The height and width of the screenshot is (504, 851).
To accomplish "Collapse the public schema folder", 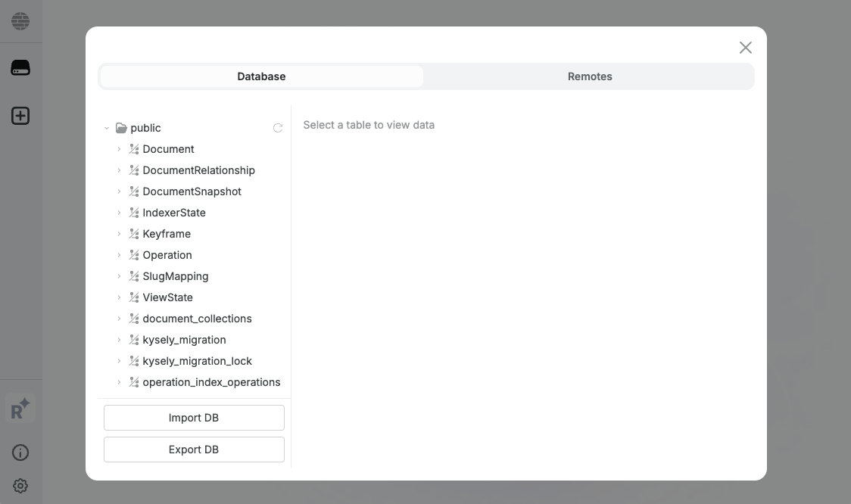I will [x=107, y=127].
